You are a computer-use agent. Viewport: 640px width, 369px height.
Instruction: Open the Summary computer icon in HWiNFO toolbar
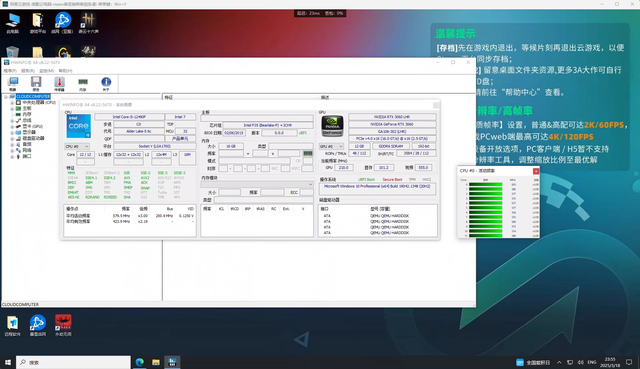tap(13, 84)
